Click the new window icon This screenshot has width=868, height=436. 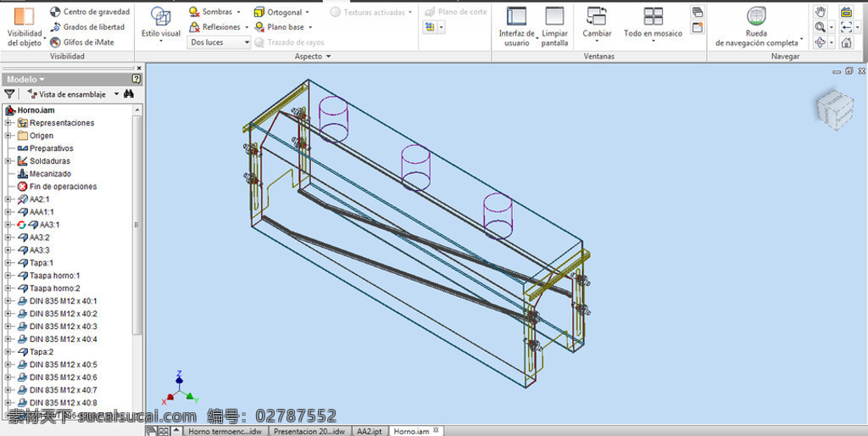click(698, 27)
